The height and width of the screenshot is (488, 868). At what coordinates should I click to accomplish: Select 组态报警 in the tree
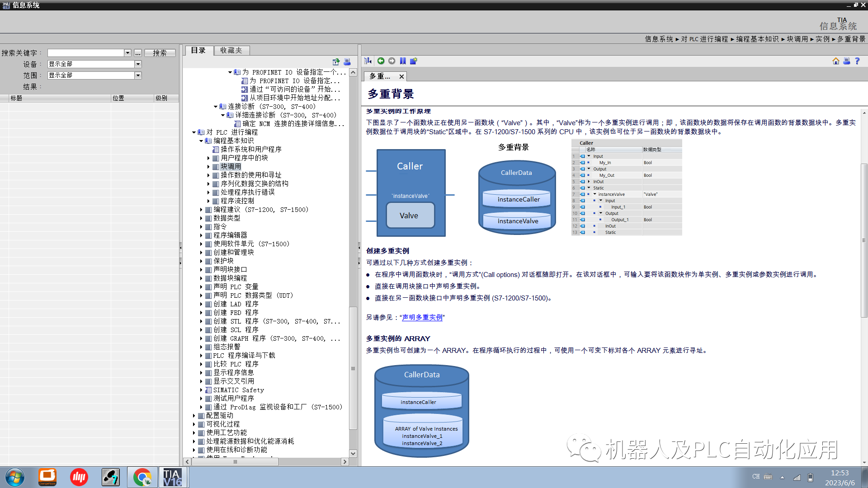227,347
